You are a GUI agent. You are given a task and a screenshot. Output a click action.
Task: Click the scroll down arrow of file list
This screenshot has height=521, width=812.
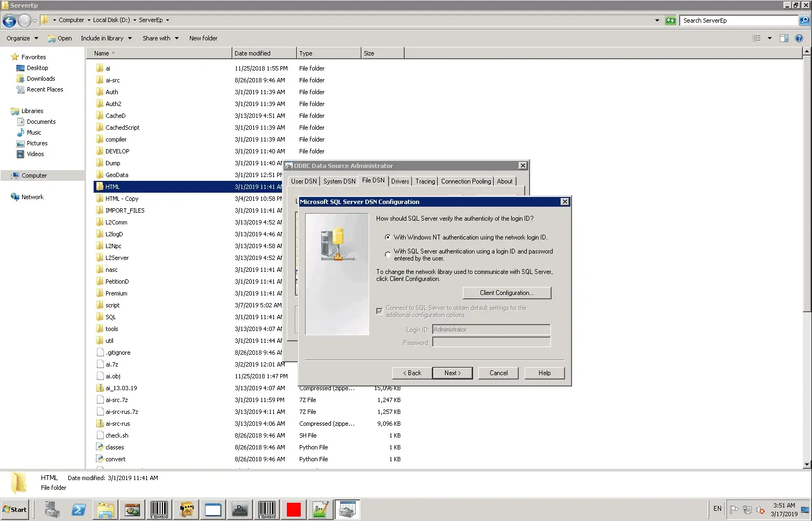[x=807, y=464]
